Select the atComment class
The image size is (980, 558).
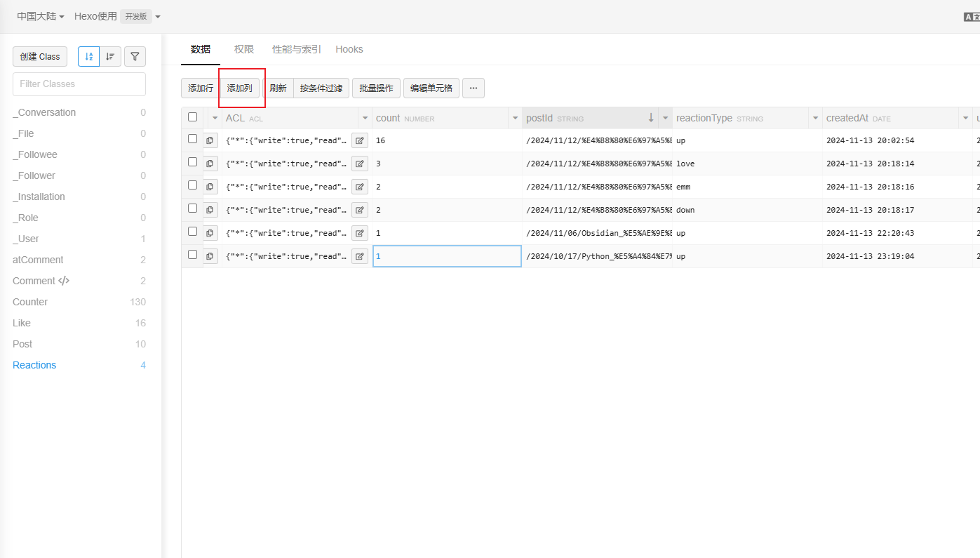(x=79, y=260)
